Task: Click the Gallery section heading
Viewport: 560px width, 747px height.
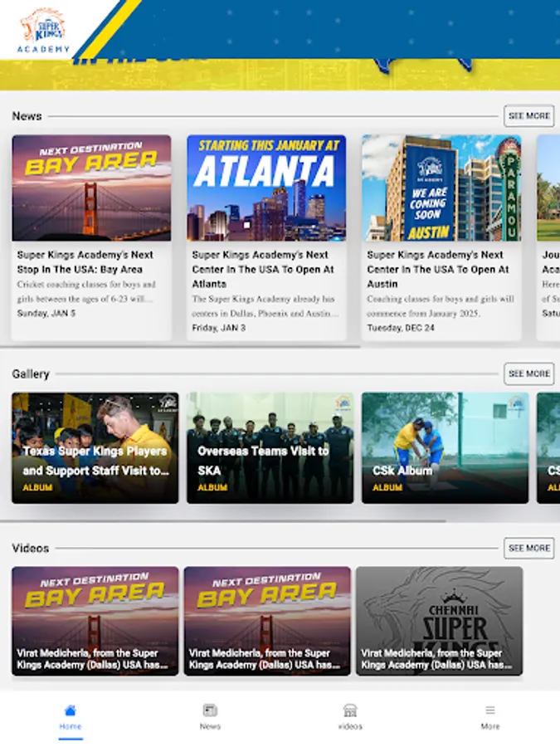Action: [31, 374]
